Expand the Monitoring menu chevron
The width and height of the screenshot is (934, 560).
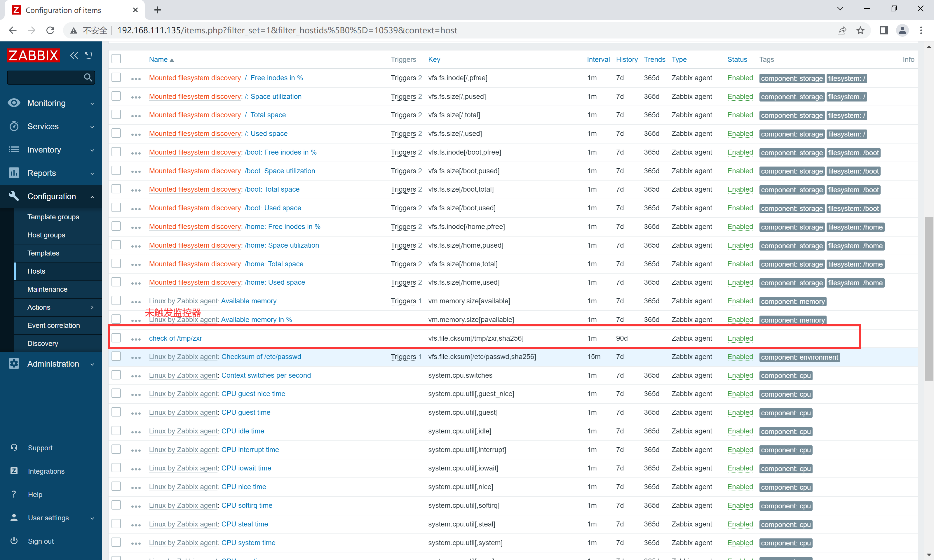click(x=92, y=104)
